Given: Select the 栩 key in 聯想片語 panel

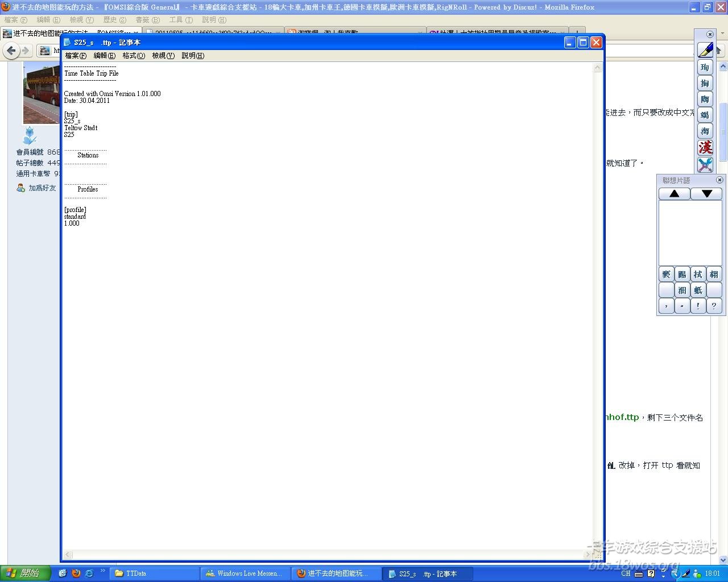Looking at the screenshot, I should (714, 275).
